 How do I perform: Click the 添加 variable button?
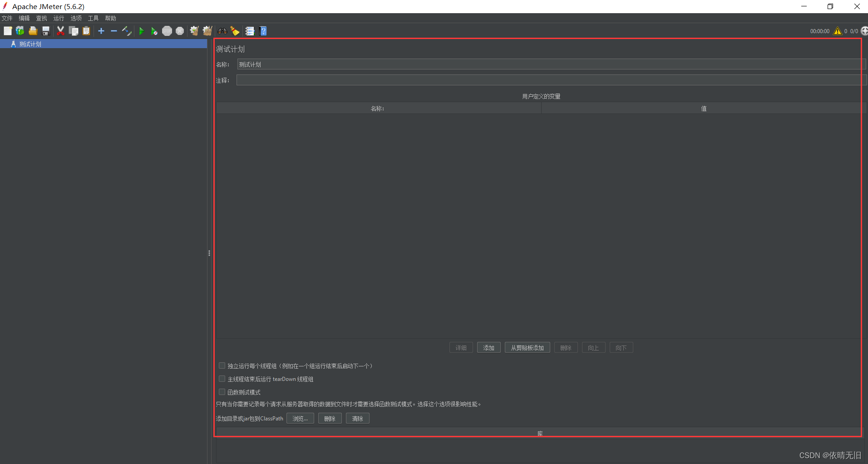point(489,348)
